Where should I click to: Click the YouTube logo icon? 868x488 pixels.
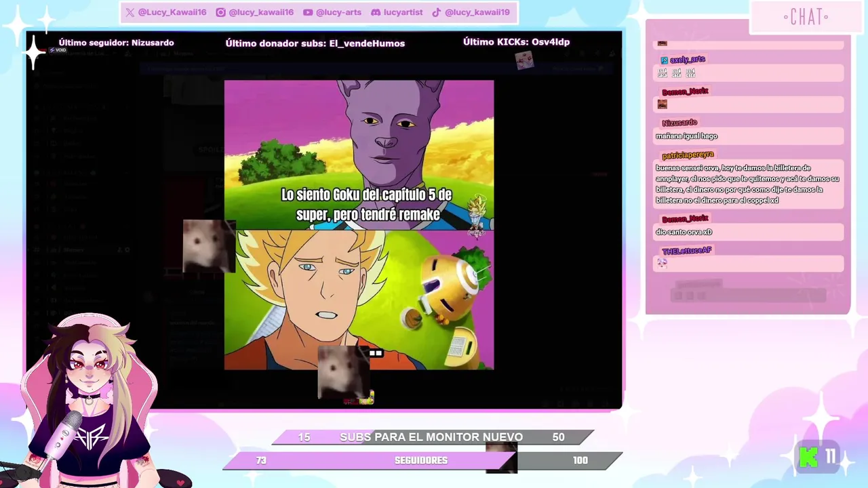coord(308,12)
